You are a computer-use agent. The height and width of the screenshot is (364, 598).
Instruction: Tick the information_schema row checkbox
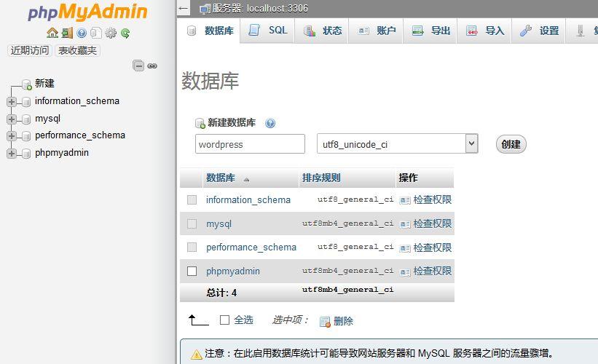192,199
